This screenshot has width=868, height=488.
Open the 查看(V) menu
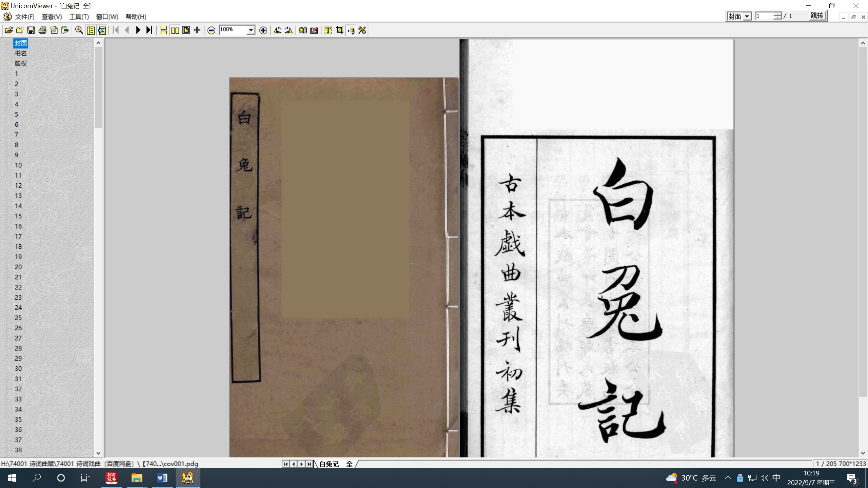[x=52, y=17]
